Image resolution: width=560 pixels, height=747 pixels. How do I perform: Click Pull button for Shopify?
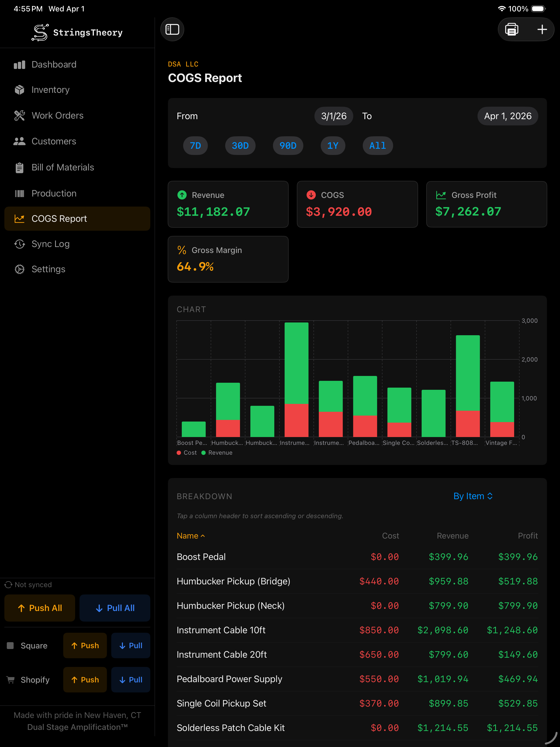click(x=131, y=680)
